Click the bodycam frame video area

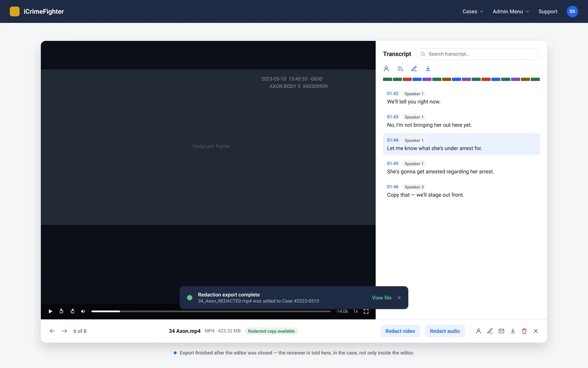click(208, 147)
